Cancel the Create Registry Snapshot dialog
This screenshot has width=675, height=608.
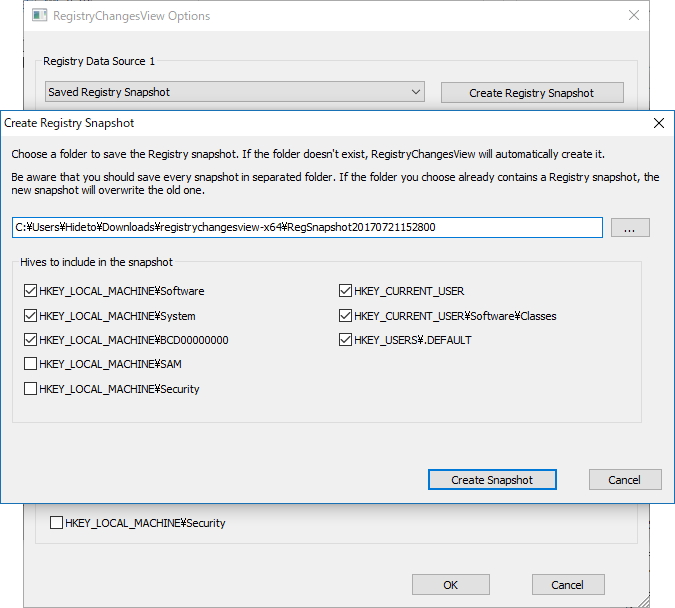pyautogui.click(x=625, y=480)
